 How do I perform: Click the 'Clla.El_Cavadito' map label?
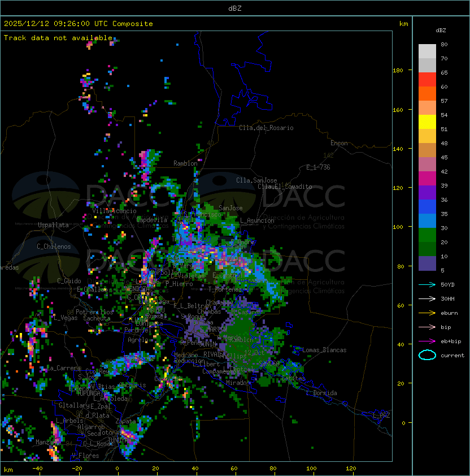285,187
